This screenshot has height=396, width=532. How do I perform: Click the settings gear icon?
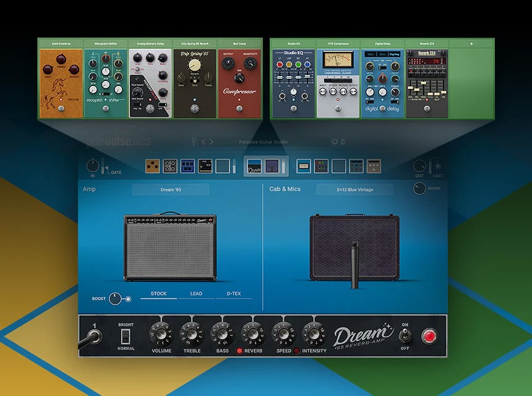(335, 142)
